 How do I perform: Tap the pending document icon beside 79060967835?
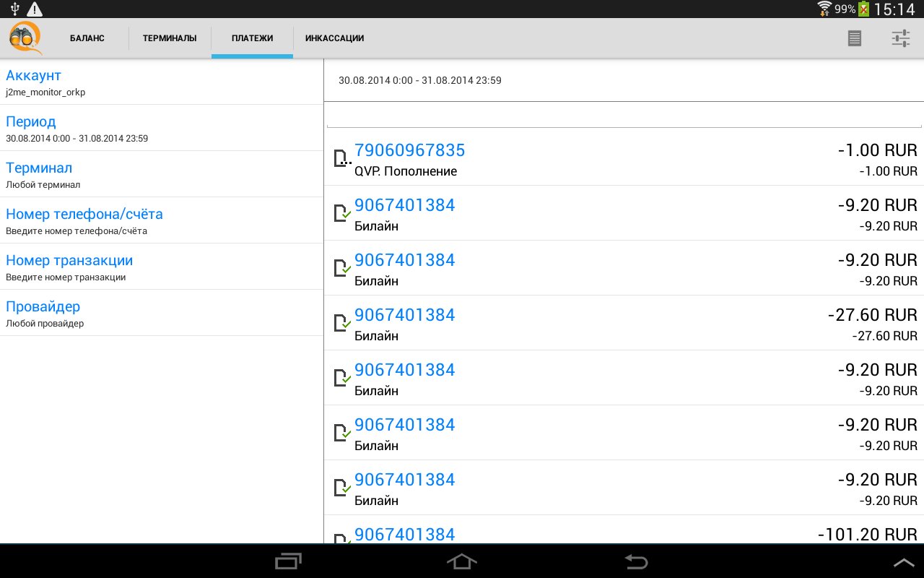(x=342, y=158)
